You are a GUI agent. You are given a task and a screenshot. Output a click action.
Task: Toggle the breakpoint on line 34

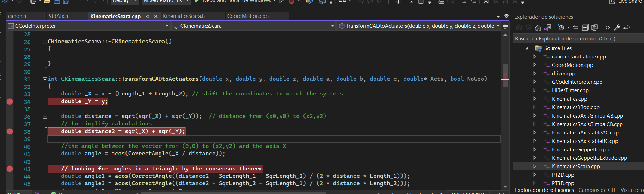pyautogui.click(x=10, y=101)
